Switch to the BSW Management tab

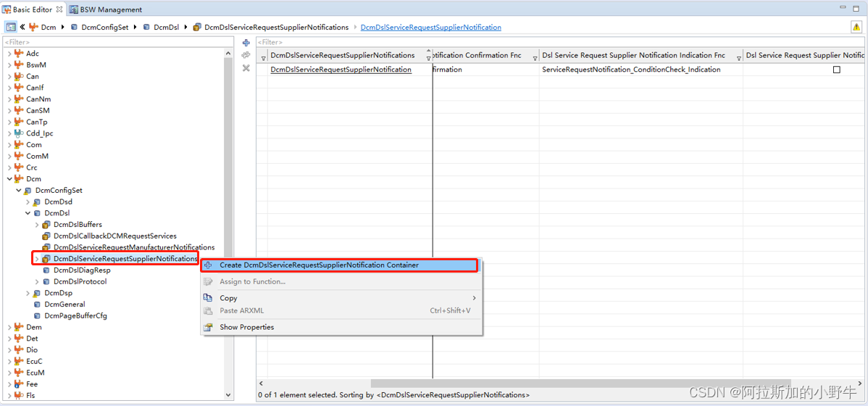107,9
